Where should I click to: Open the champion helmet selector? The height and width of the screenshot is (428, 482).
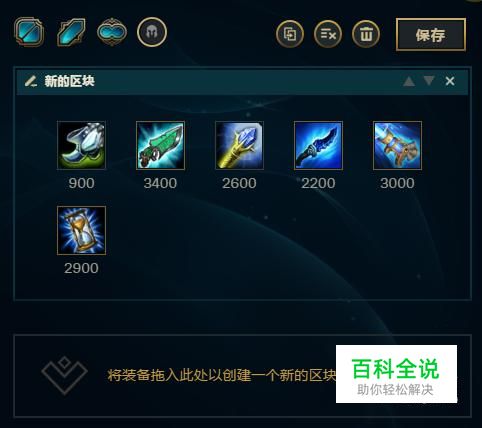coord(152,32)
